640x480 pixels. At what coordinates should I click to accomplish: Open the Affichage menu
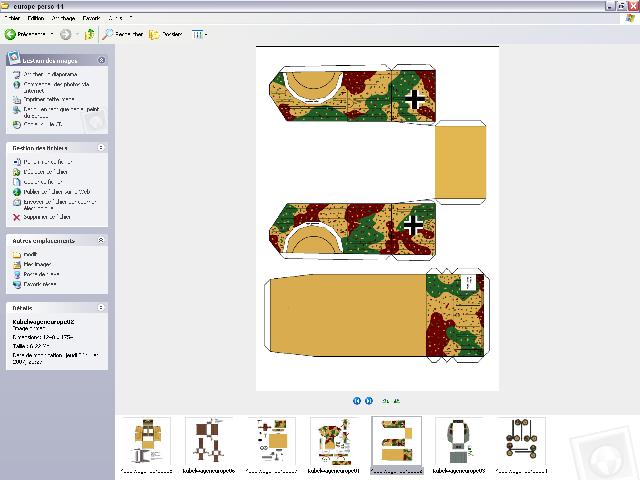(63, 18)
